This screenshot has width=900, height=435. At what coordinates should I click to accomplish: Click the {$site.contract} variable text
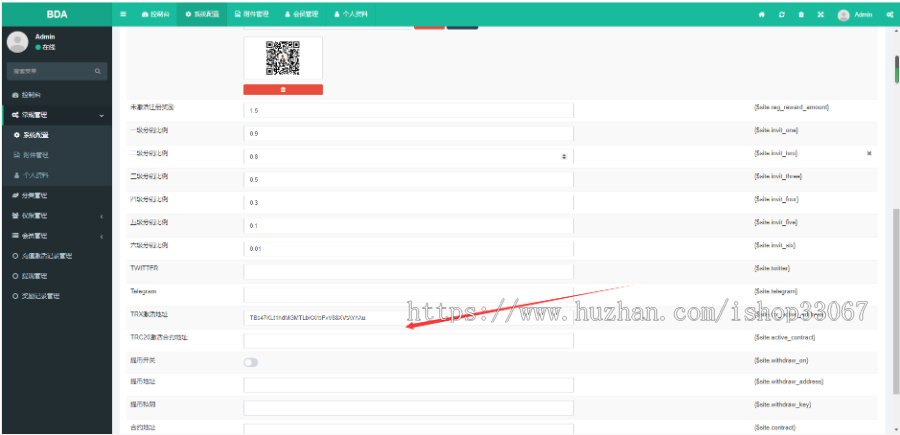[x=774, y=428]
